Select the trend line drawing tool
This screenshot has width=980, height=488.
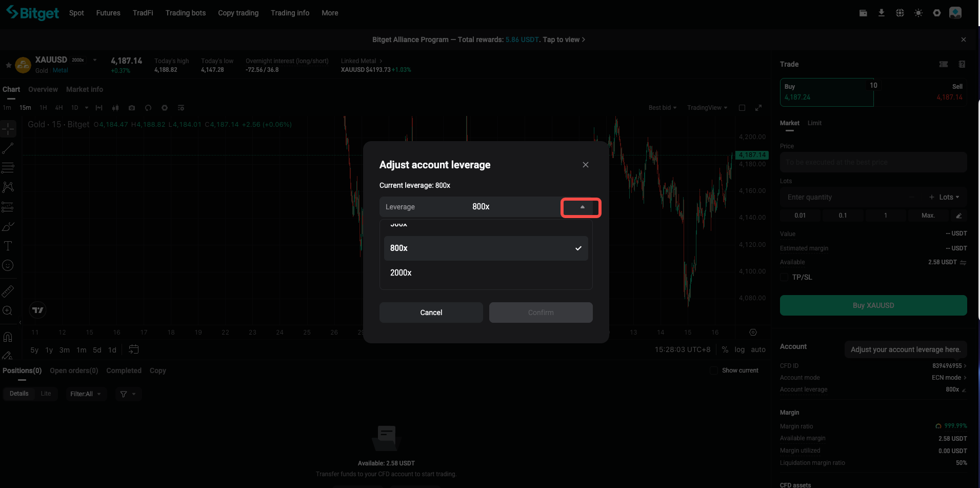tap(8, 148)
